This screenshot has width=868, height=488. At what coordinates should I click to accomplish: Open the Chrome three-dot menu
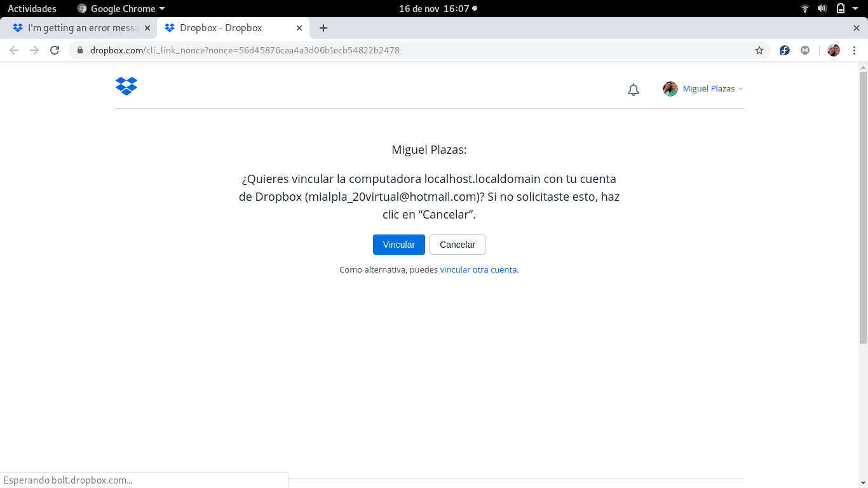(x=854, y=50)
